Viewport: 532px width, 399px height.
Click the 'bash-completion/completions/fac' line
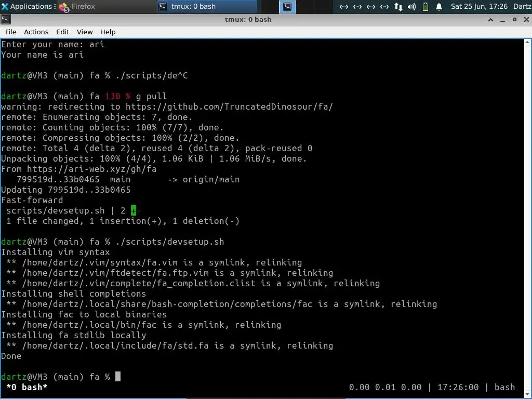click(x=221, y=304)
